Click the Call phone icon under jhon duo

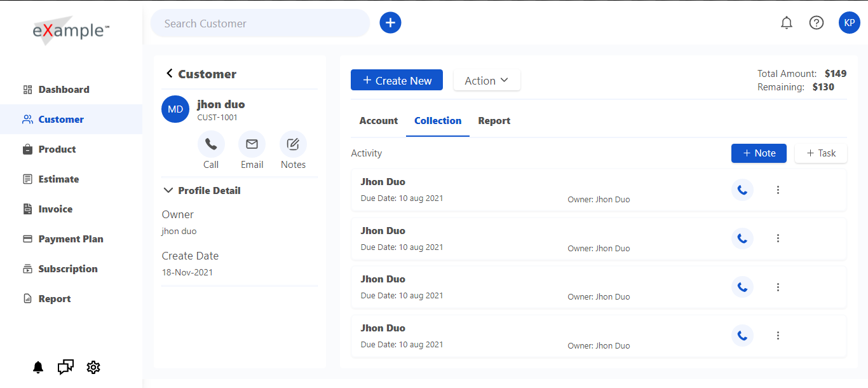tap(211, 144)
